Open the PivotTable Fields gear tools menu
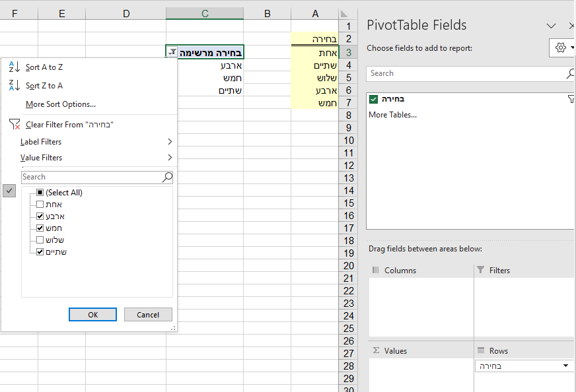The width and height of the screenshot is (576, 392). 561,48
